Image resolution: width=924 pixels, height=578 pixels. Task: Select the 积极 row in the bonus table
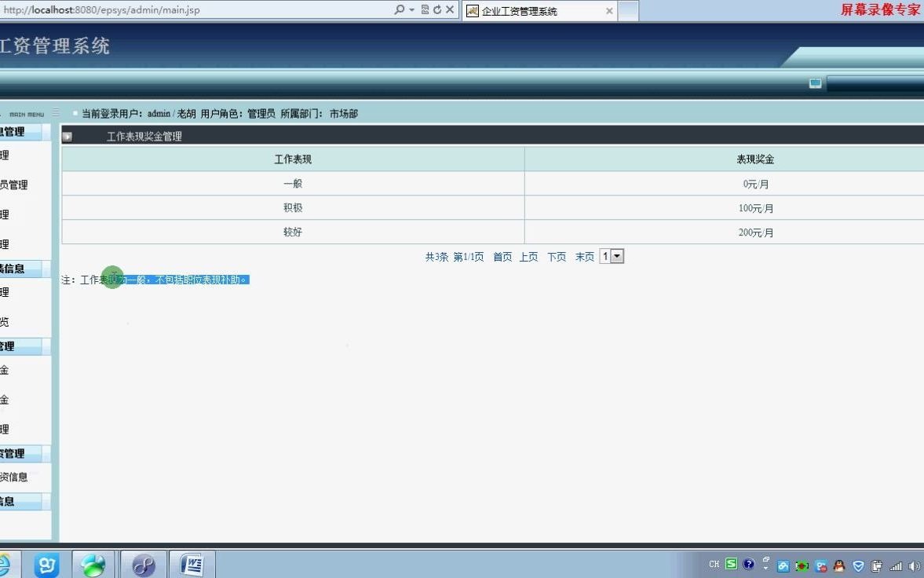tap(292, 207)
